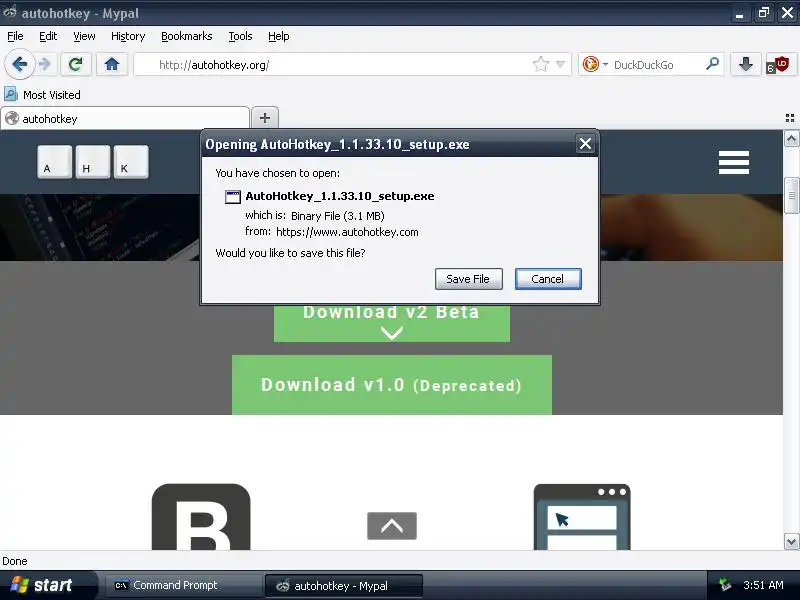Restore down the Mypal window
The height and width of the screenshot is (600, 800).
(x=764, y=13)
